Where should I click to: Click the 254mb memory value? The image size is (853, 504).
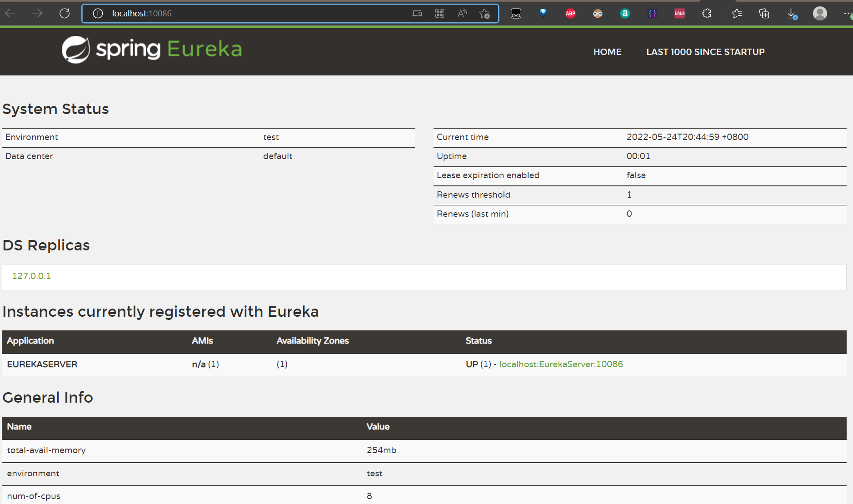(x=381, y=450)
